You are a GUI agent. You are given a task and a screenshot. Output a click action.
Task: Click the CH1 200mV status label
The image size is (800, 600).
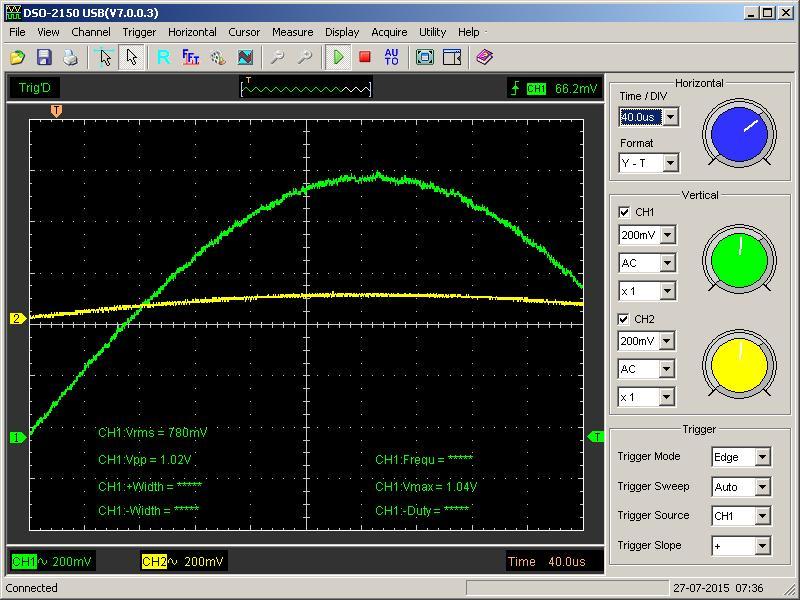pos(52,562)
